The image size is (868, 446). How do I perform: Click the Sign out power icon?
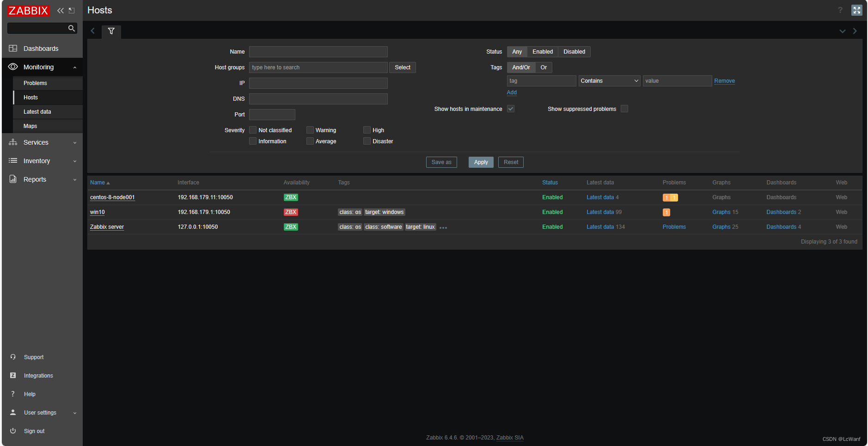click(x=13, y=431)
